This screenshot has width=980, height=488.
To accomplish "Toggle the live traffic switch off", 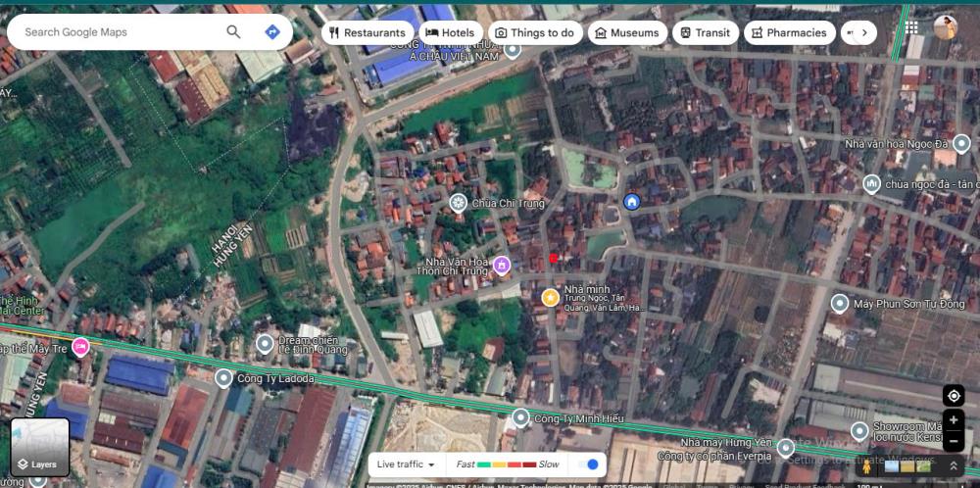I will click(588, 464).
